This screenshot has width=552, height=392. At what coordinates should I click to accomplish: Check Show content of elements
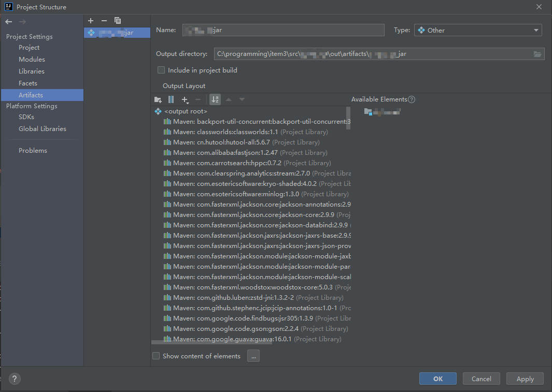click(156, 356)
